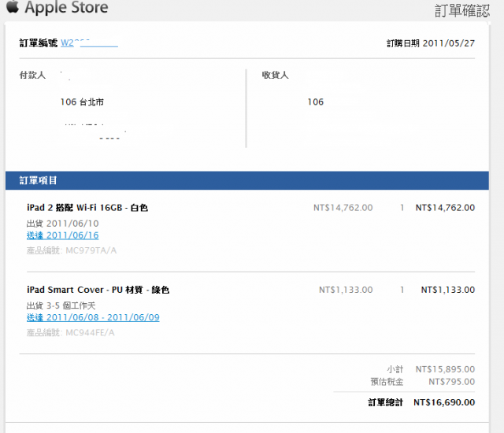Select product number MC944FE/A
The height and width of the screenshot is (433, 504).
[x=90, y=333]
